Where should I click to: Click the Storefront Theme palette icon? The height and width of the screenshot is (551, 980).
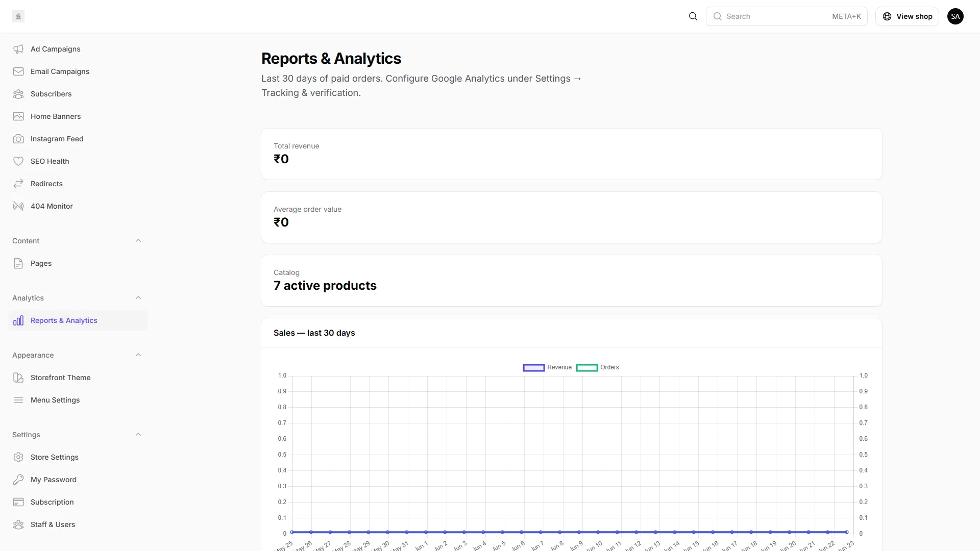[x=18, y=378]
